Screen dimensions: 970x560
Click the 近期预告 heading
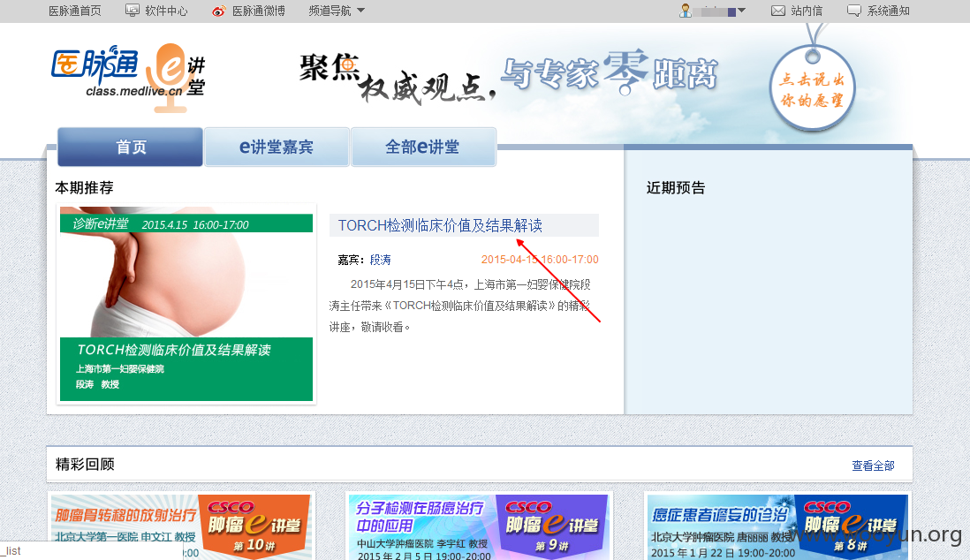(x=676, y=188)
